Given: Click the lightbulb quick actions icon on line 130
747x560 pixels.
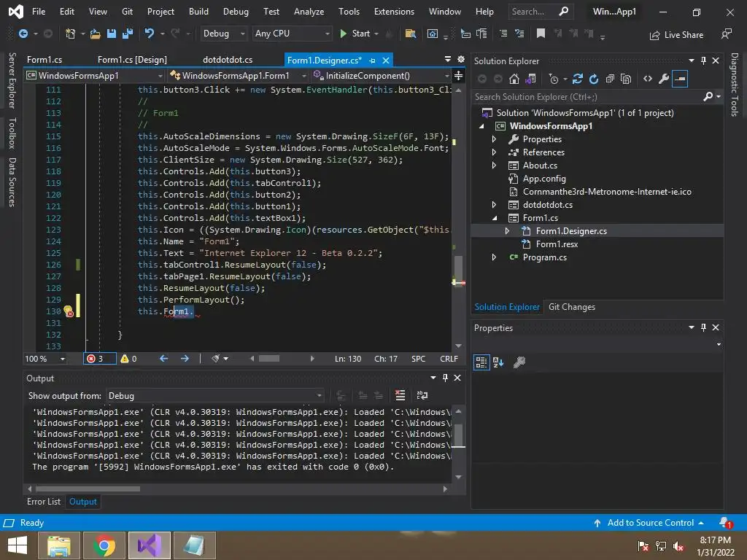Looking at the screenshot, I should point(68,311).
